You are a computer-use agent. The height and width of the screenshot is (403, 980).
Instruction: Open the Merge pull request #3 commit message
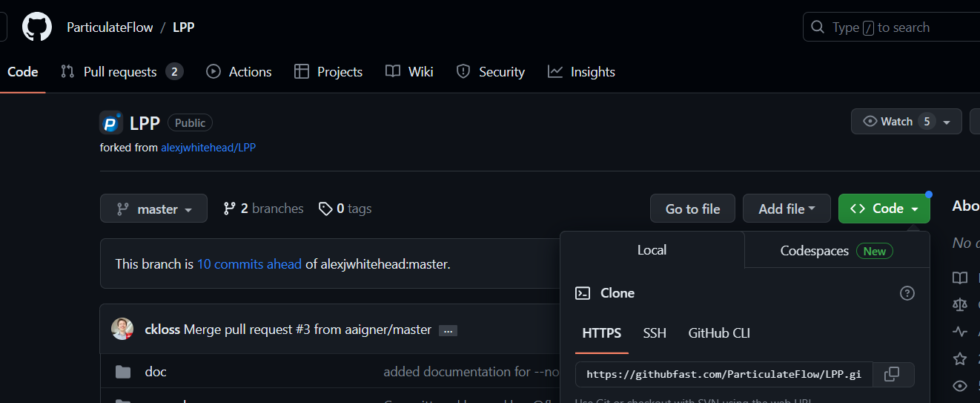coord(308,330)
